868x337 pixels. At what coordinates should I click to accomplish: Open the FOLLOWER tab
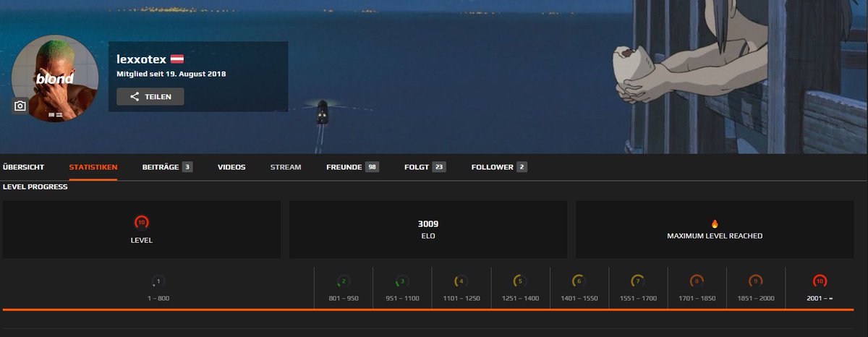click(x=499, y=167)
